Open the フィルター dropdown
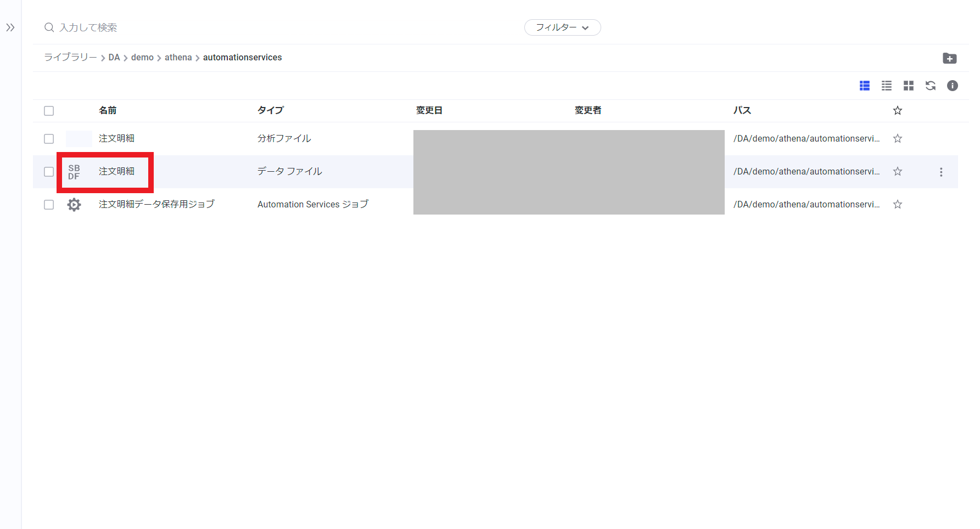The height and width of the screenshot is (529, 980). (x=562, y=27)
